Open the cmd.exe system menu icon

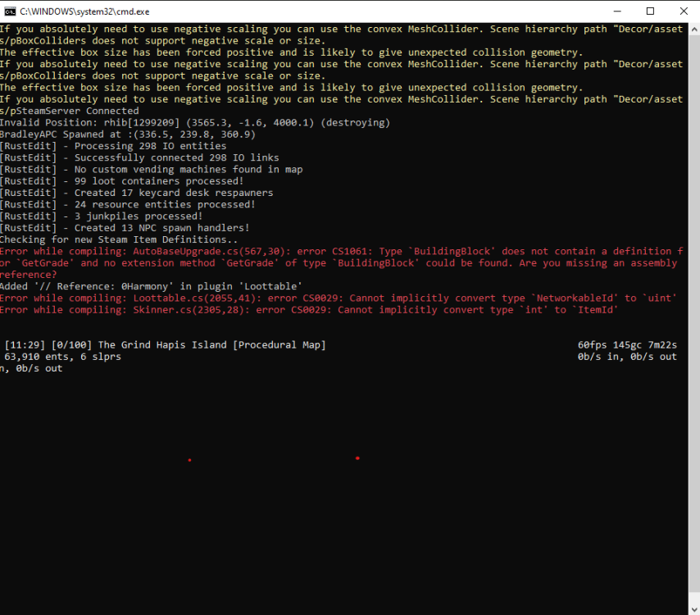click(10, 11)
